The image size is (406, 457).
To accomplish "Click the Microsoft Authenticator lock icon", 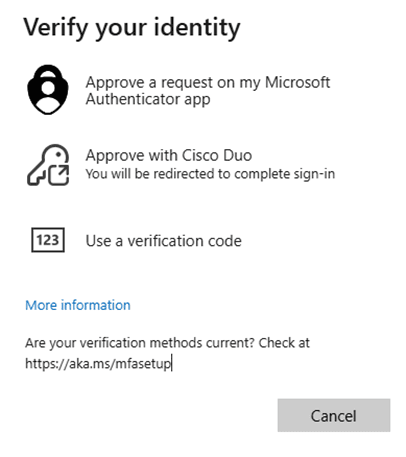I will 48,90.
